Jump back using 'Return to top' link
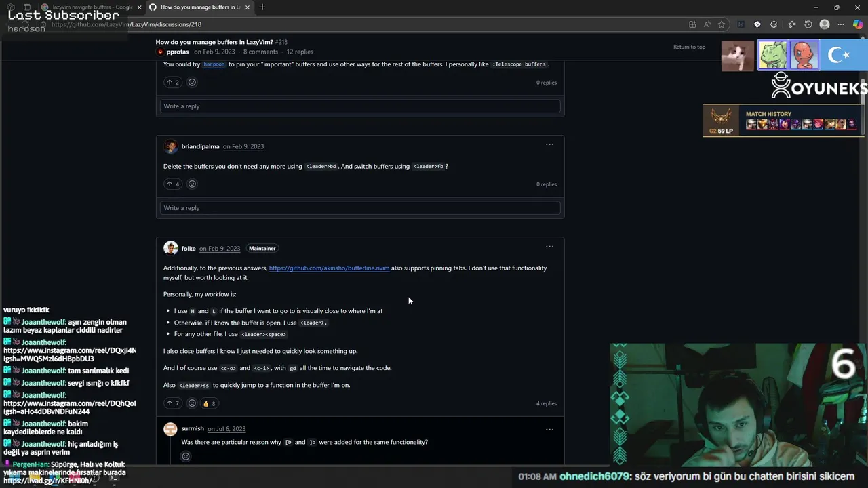 click(x=689, y=47)
